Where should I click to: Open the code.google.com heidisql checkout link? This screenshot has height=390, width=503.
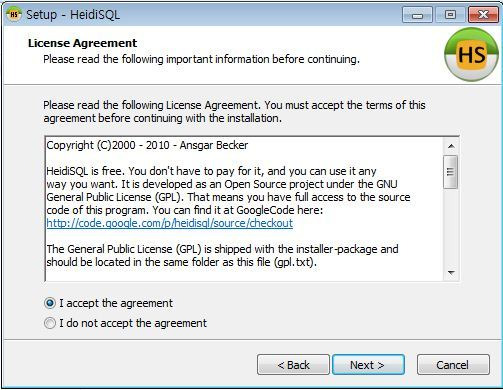tap(170, 223)
